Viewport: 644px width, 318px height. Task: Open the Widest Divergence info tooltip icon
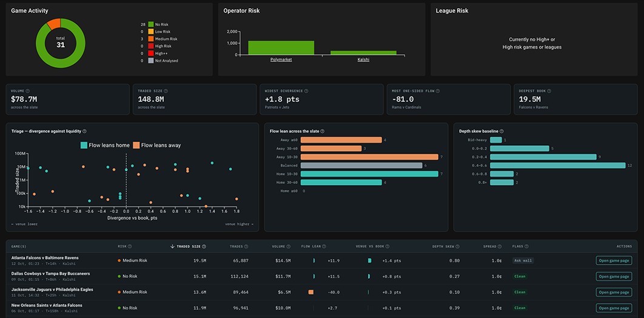pyautogui.click(x=306, y=91)
